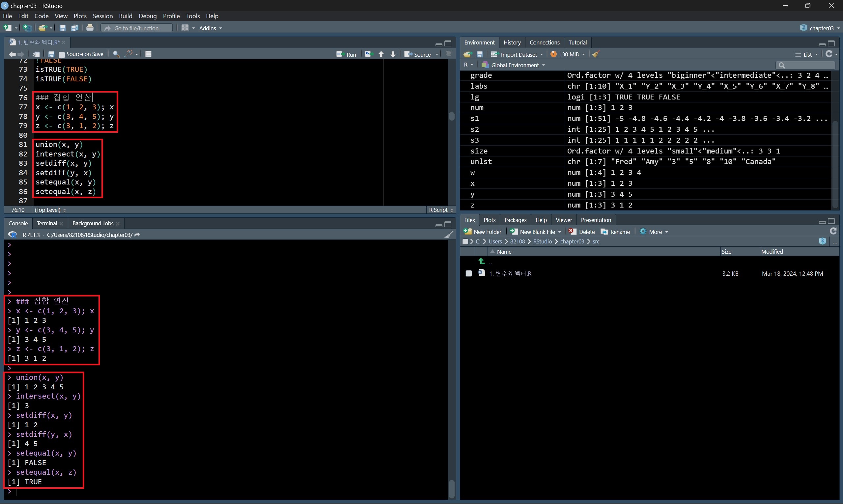Open the Session menu
Screen dimensions: 843x504
pyautogui.click(x=102, y=16)
